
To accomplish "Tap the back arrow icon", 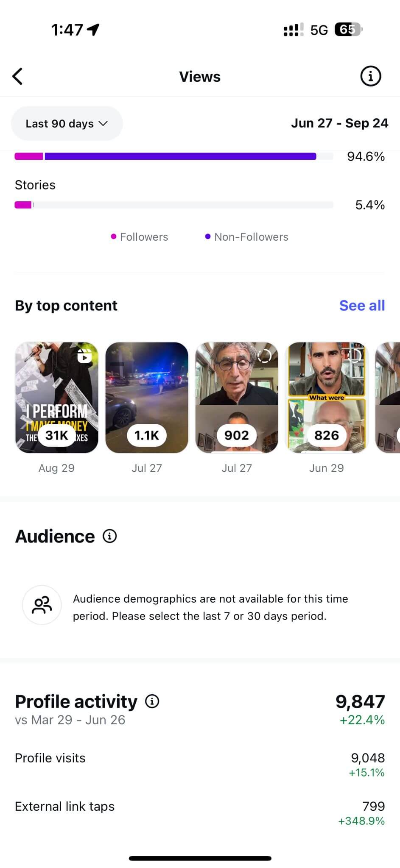I will 17,76.
